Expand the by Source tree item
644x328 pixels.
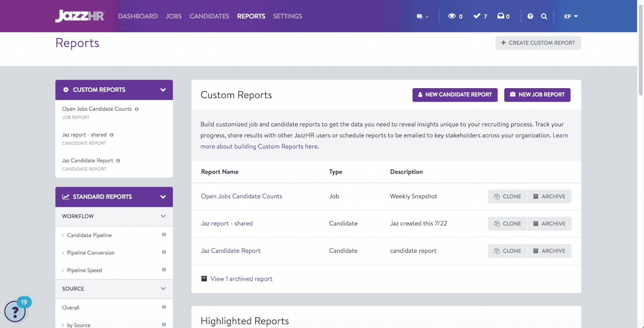point(63,325)
